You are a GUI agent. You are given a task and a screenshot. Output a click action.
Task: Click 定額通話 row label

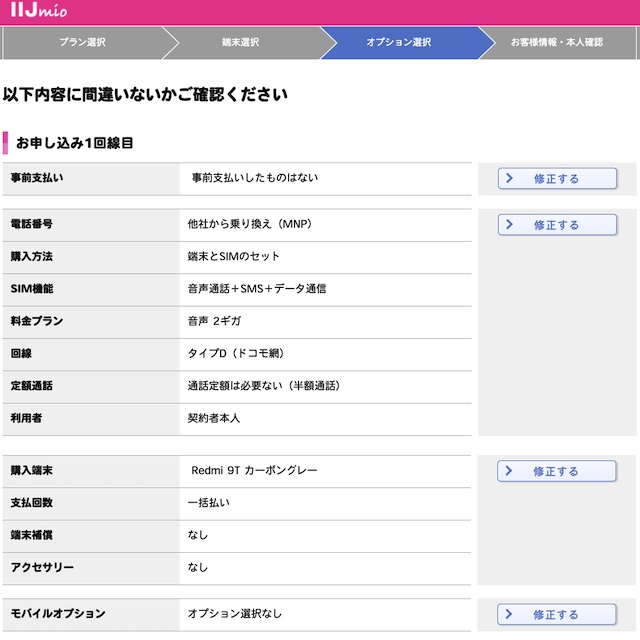point(32,386)
